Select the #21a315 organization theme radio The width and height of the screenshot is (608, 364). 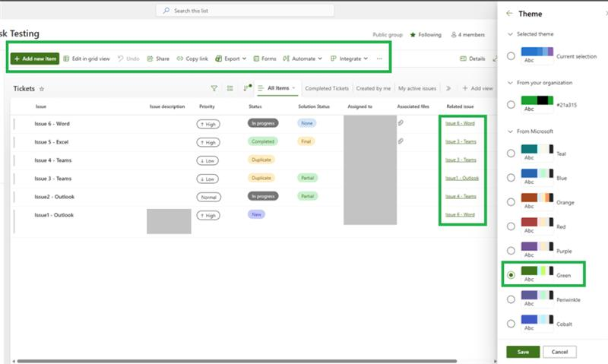point(511,105)
